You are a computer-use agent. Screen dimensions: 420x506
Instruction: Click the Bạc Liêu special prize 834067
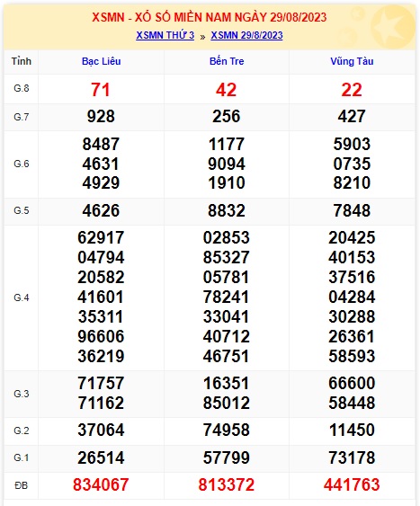click(101, 484)
